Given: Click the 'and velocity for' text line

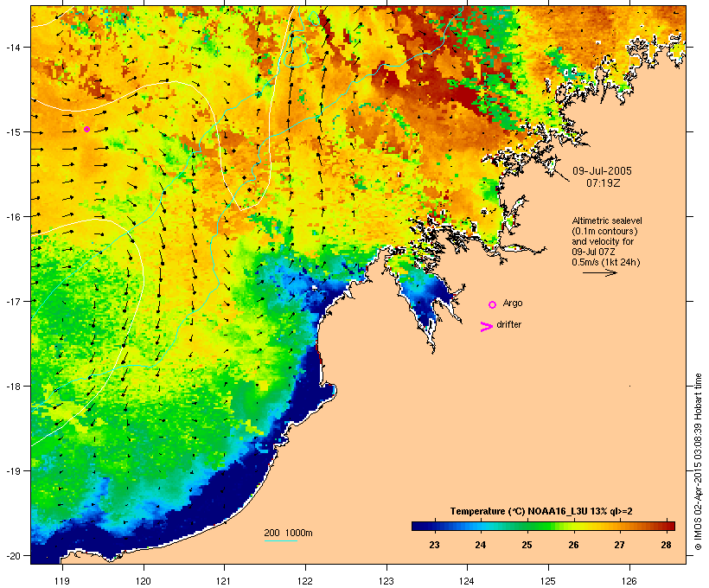Looking at the screenshot, I should 603,241.
